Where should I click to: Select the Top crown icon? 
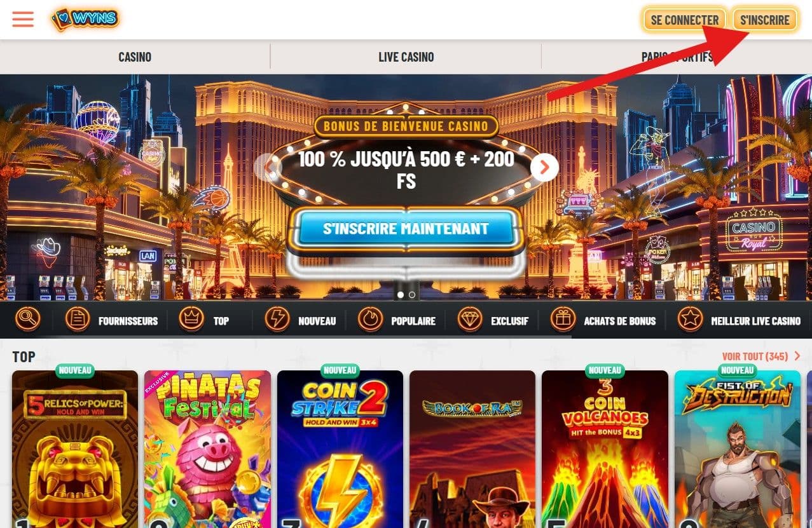[191, 320]
